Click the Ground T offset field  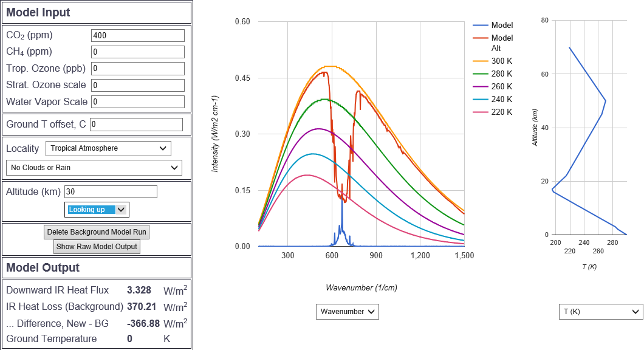coord(136,125)
